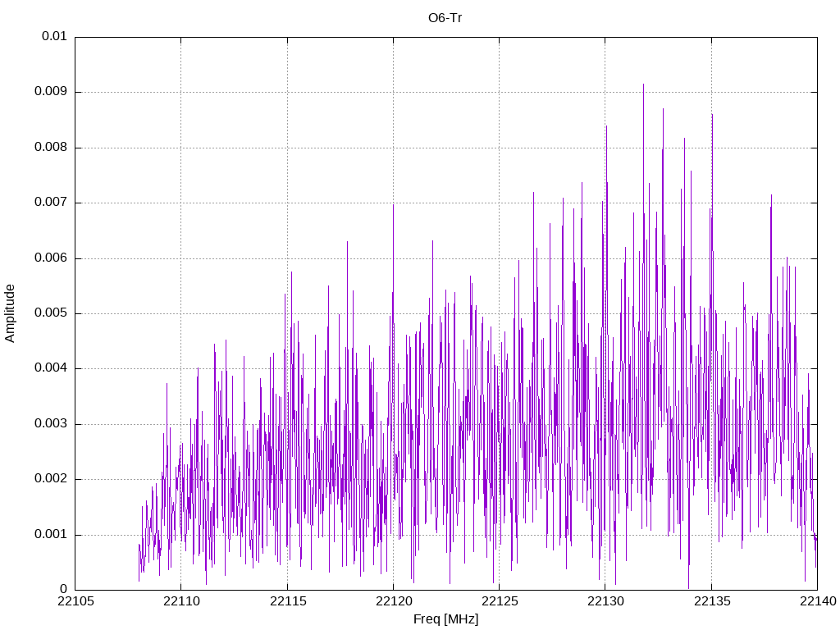
Task: Click the 0.007 y-axis tick label
Action: (x=51, y=202)
